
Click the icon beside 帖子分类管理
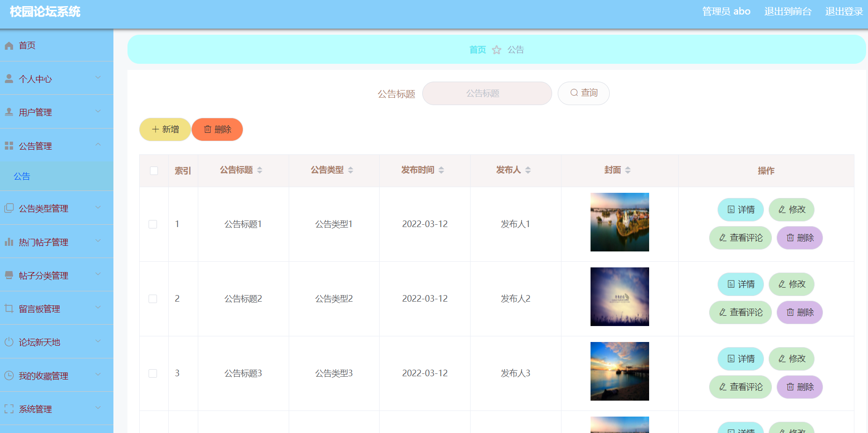click(9, 275)
